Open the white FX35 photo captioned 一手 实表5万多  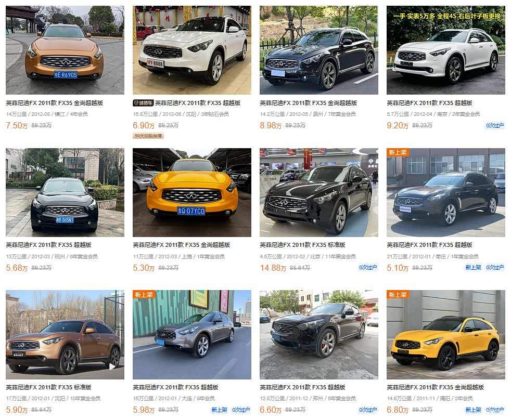click(446, 50)
